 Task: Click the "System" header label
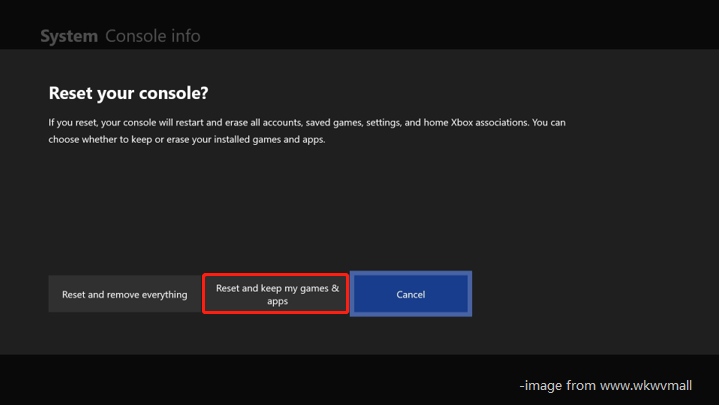point(68,37)
